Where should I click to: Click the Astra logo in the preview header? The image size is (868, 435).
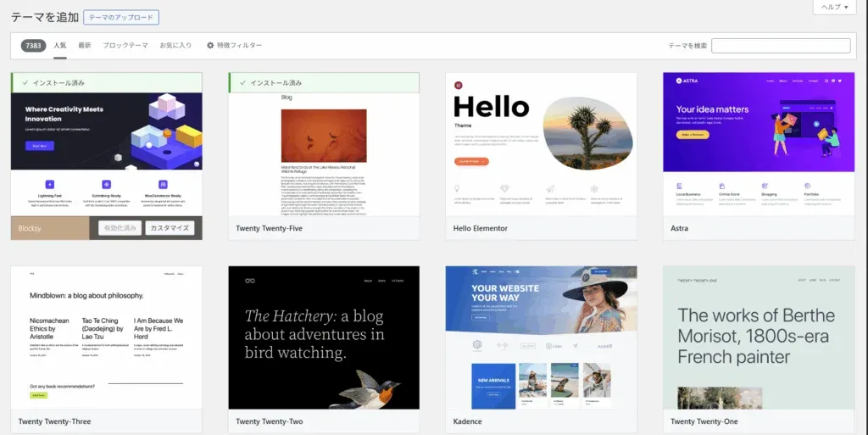687,81
